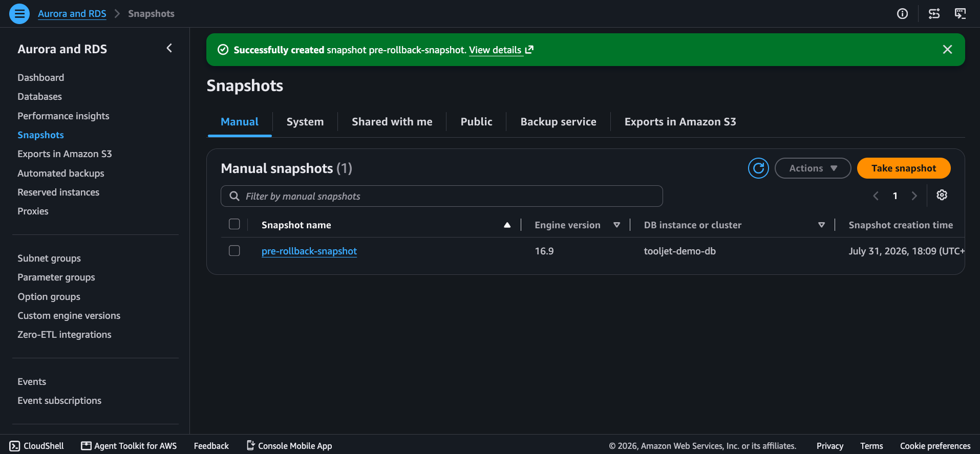Open the Terms footer link
The width and height of the screenshot is (980, 454).
(871, 446)
